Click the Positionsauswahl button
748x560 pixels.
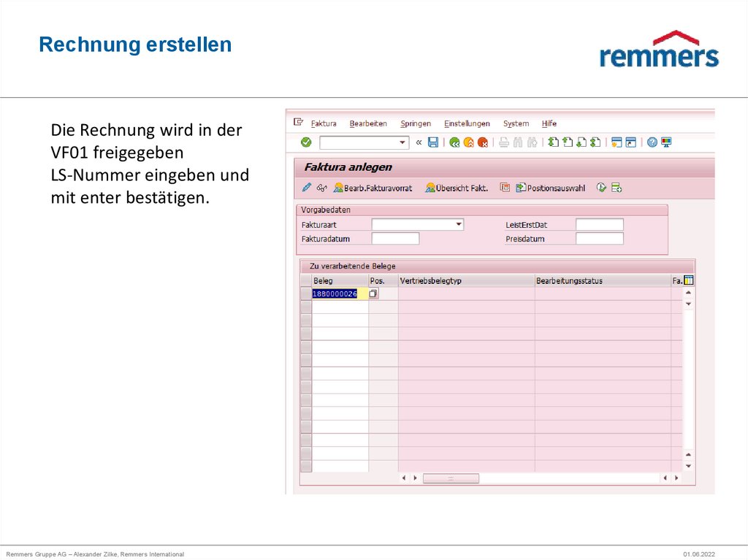553,187
